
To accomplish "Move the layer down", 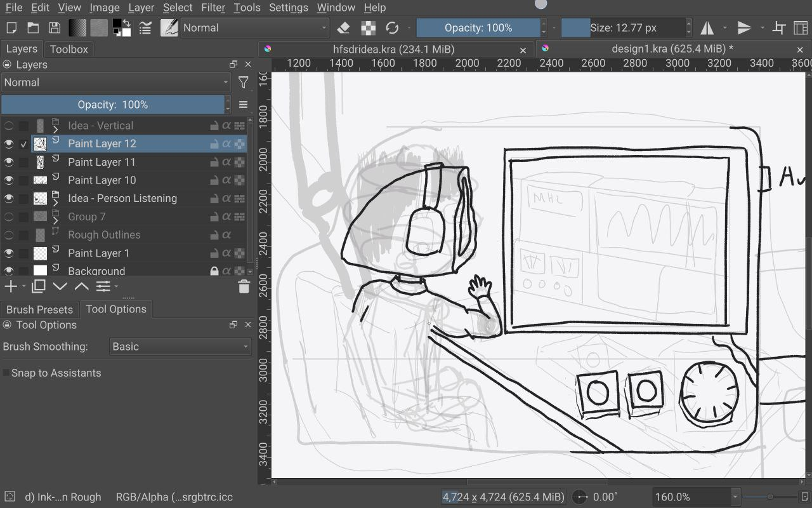I will pyautogui.click(x=60, y=286).
